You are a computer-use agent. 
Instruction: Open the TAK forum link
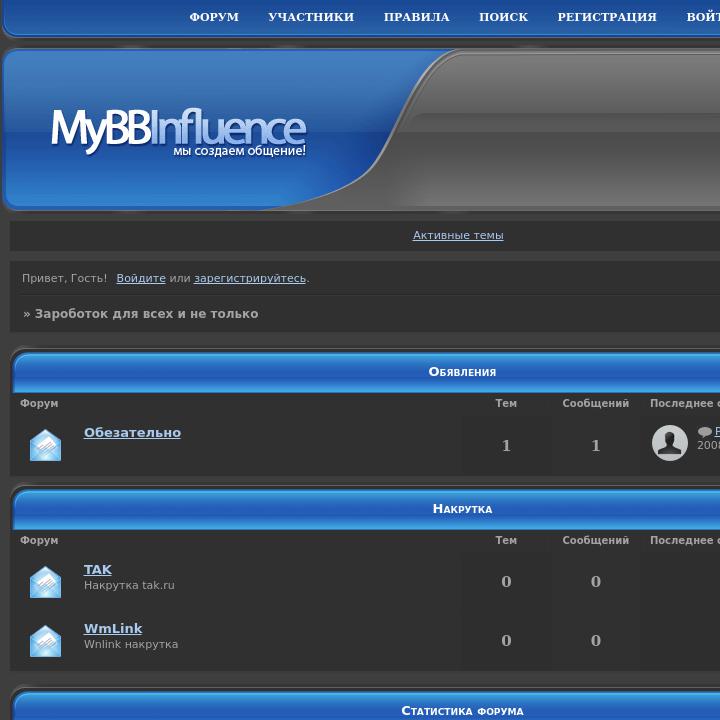(97, 569)
